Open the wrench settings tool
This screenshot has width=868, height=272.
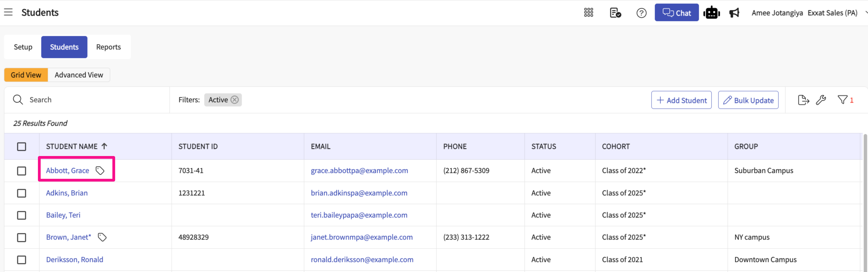[x=821, y=100]
